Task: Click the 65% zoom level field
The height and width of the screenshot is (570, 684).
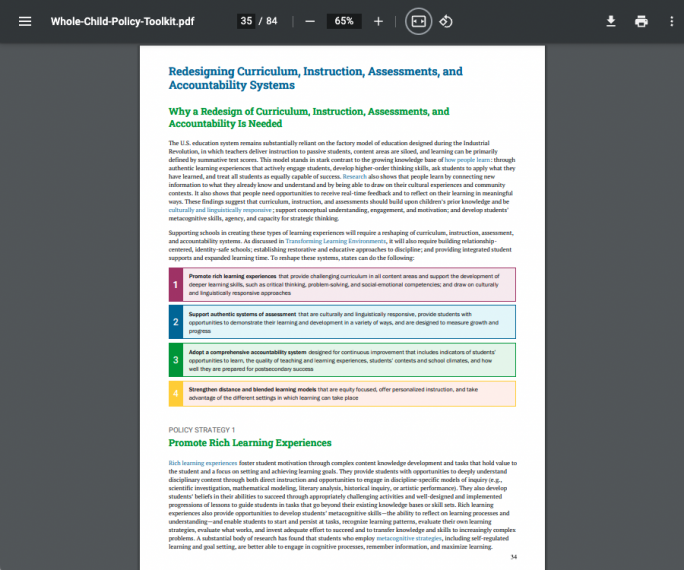Action: (x=344, y=21)
